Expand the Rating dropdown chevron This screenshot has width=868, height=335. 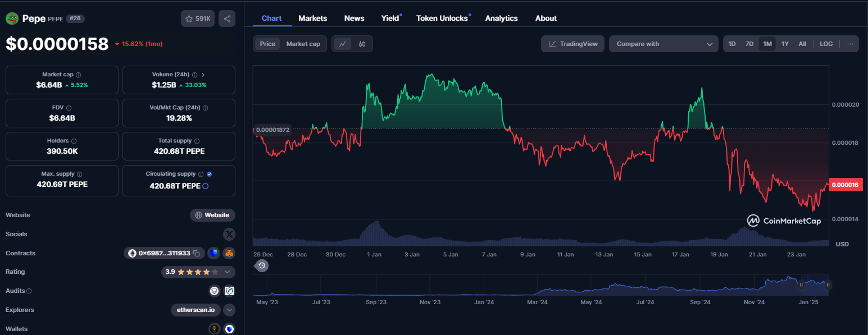227,272
